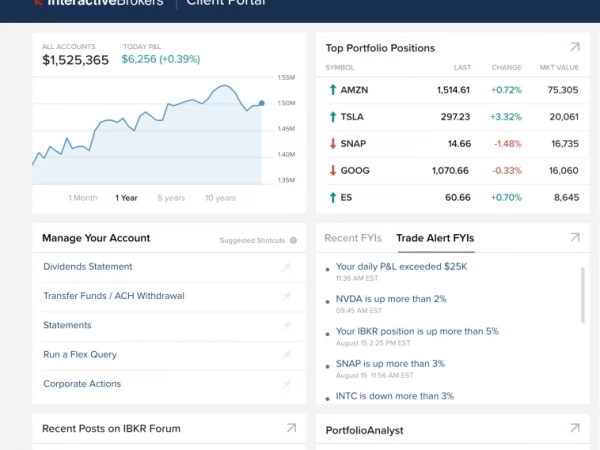Switch to the Recent FYIs tab
Screen dimensions: 600x450
pos(353,238)
